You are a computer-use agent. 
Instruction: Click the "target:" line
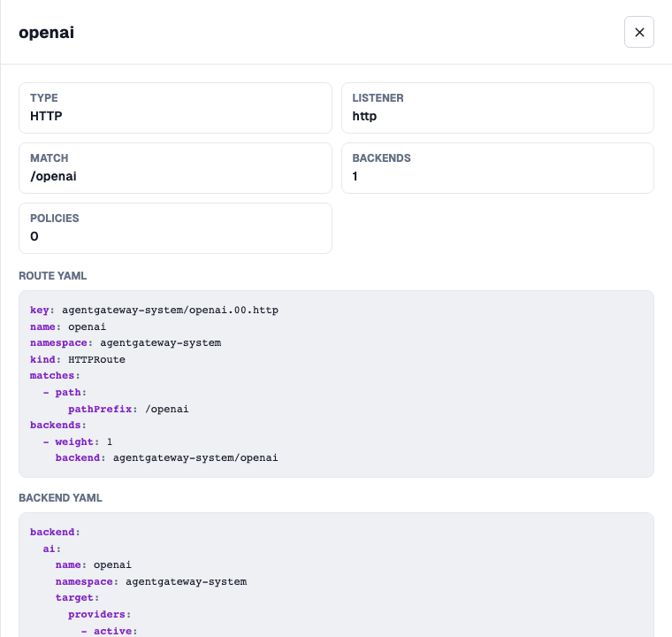[x=77, y=598]
